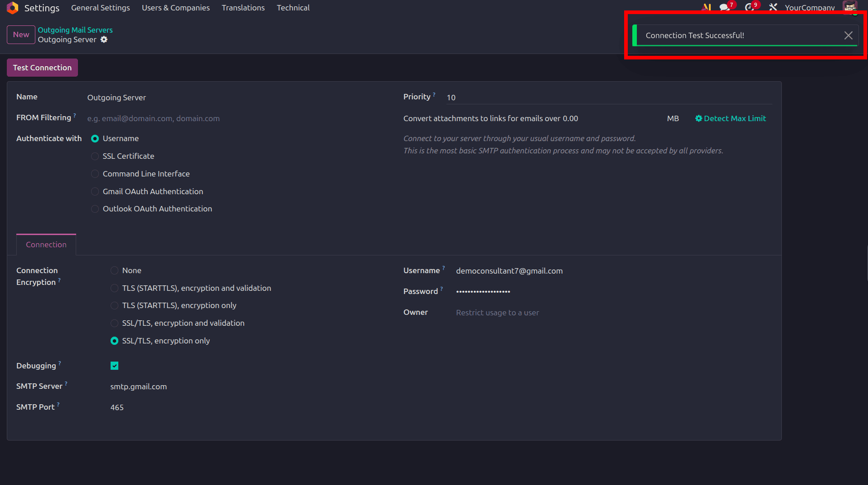Create a New mail server record
The width and height of the screenshot is (868, 485).
[21, 34]
